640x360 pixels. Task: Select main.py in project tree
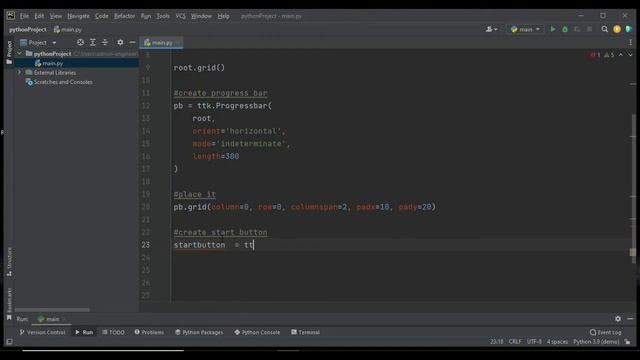point(77,63)
